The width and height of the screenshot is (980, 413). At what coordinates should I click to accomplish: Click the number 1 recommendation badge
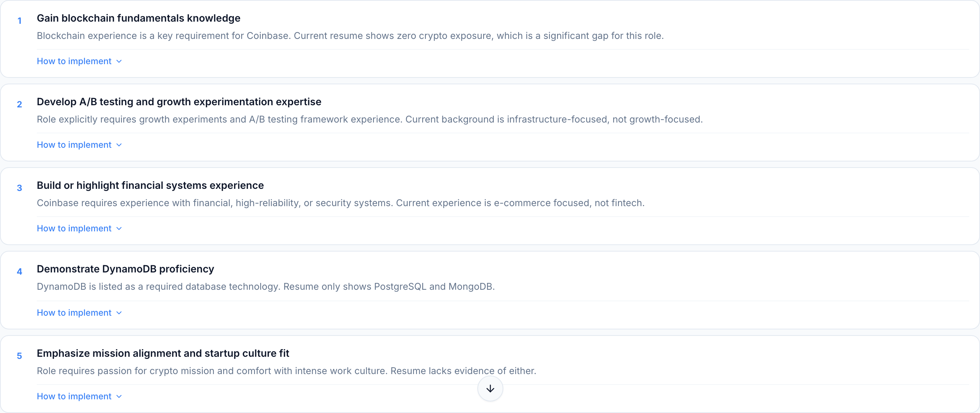pos(19,21)
